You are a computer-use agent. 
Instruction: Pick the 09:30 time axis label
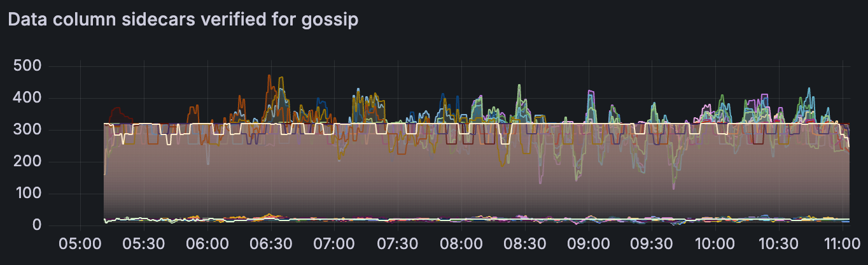coord(650,244)
